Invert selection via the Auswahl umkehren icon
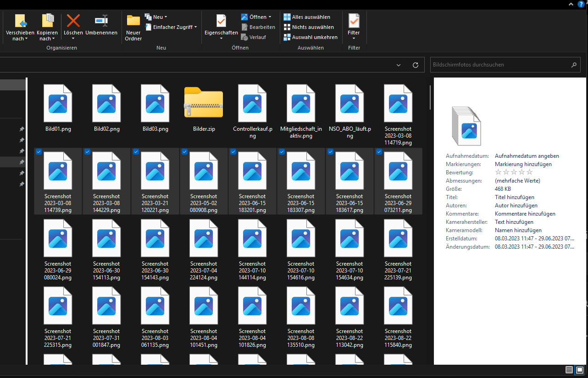The width and height of the screenshot is (588, 378). (311, 37)
